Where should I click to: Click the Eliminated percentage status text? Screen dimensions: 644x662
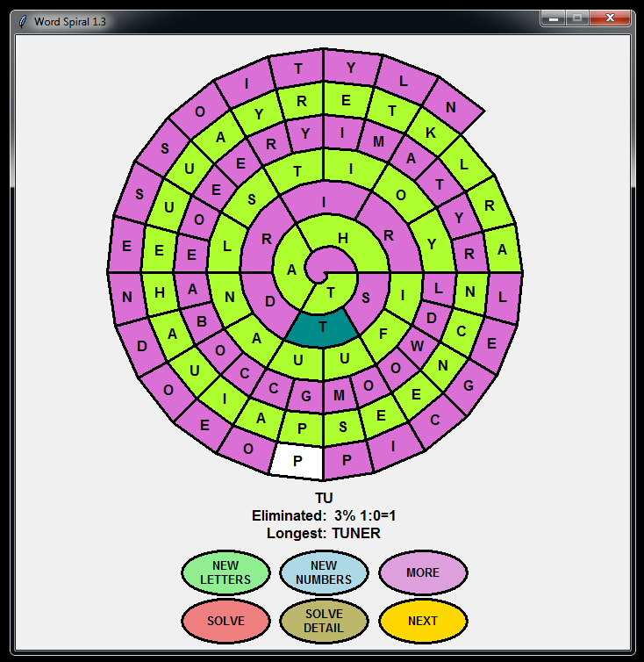[324, 515]
